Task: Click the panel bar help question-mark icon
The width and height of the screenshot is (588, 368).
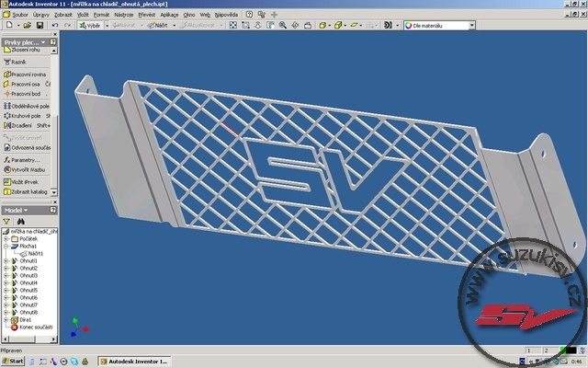Action: 53,42
